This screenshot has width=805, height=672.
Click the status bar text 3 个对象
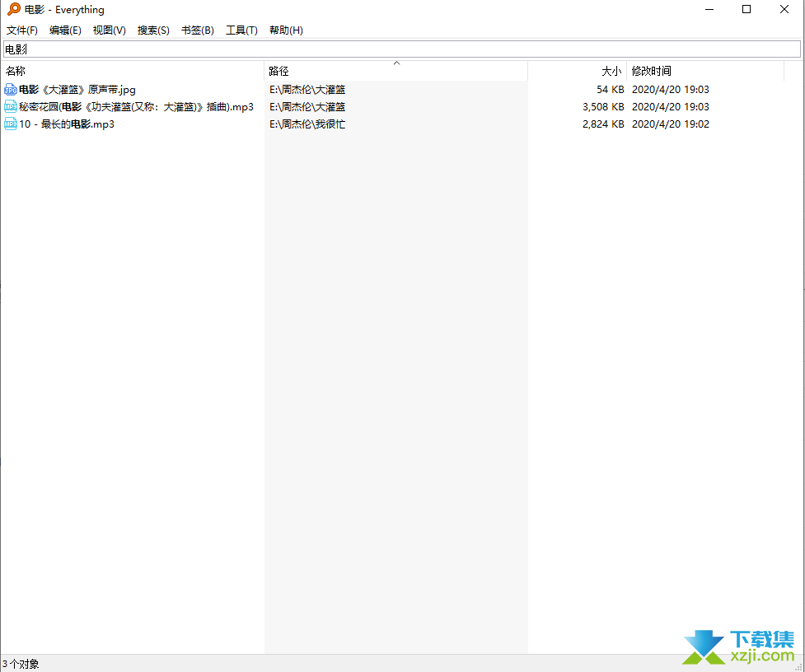click(x=21, y=664)
